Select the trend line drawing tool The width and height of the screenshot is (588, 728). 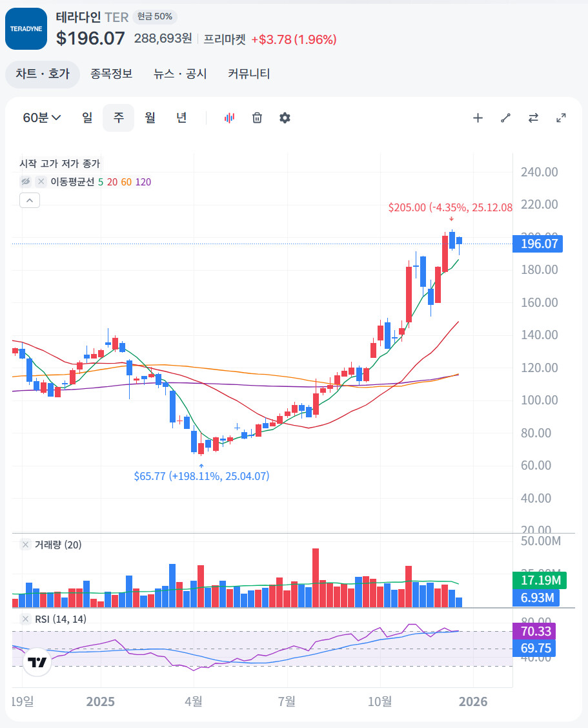(505, 118)
